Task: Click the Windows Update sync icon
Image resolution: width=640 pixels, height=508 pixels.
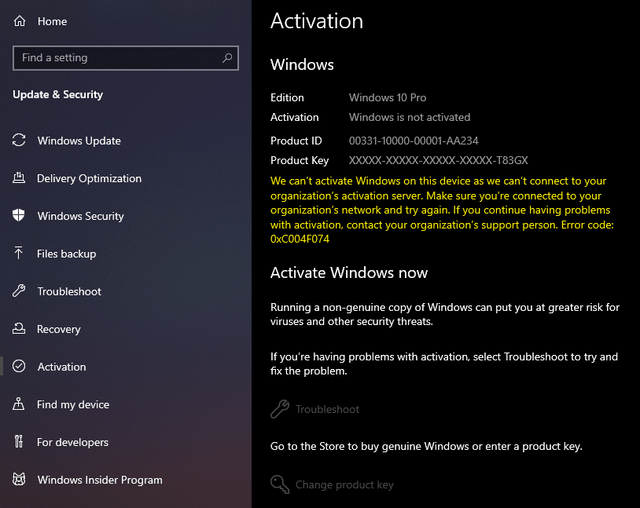Action: pyautogui.click(x=19, y=140)
